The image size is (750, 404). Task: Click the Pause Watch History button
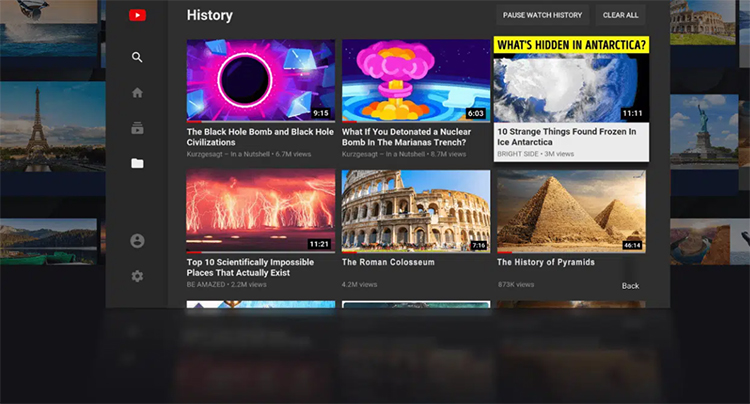pos(542,15)
